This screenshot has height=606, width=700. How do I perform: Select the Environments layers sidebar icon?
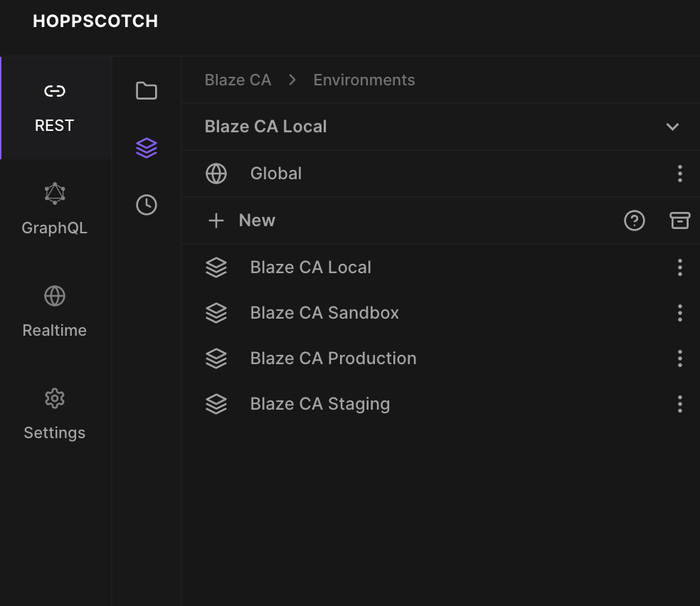click(x=147, y=148)
